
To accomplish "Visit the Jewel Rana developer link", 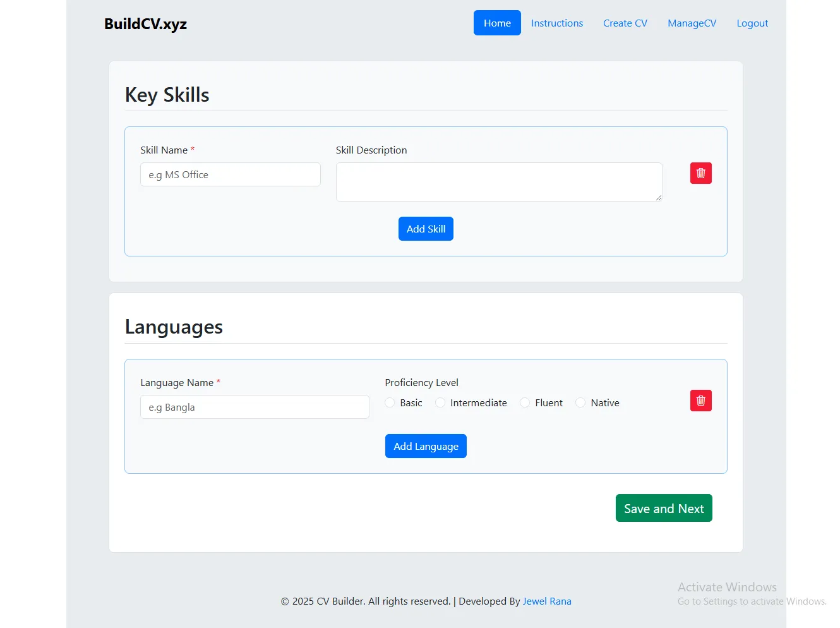I will click(x=547, y=601).
